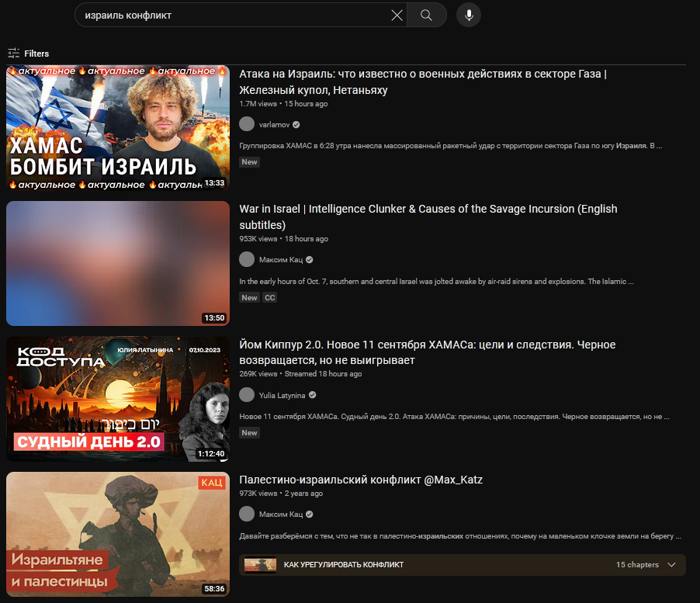Click verified badge beside Максим Кац, War in Israel

click(310, 260)
